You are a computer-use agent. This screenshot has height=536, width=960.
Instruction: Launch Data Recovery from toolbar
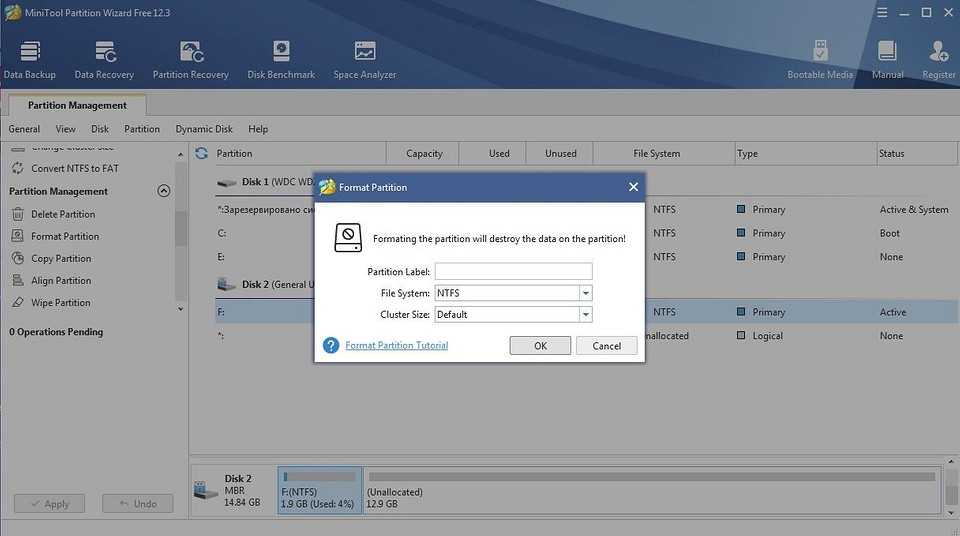click(104, 60)
